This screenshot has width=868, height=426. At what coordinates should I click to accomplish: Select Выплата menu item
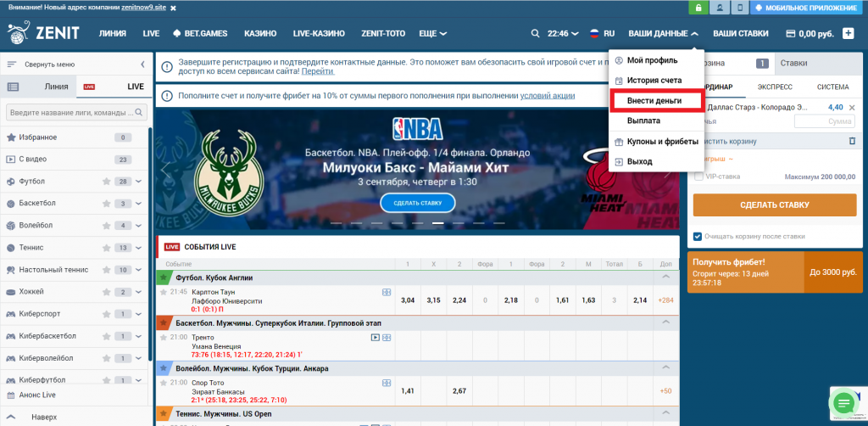(657, 121)
